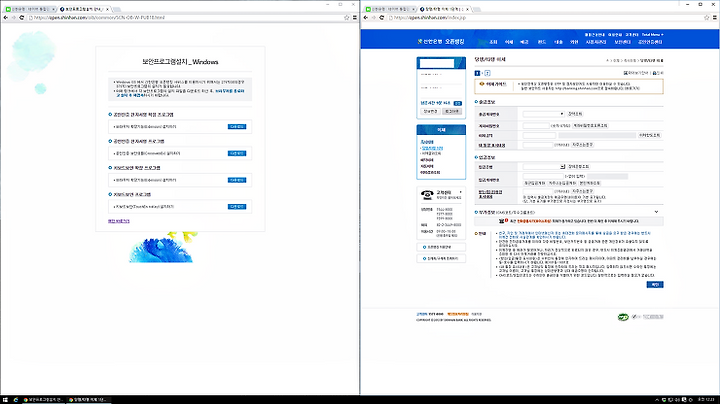
Task: Open the orange footer link
Action: coord(458,314)
